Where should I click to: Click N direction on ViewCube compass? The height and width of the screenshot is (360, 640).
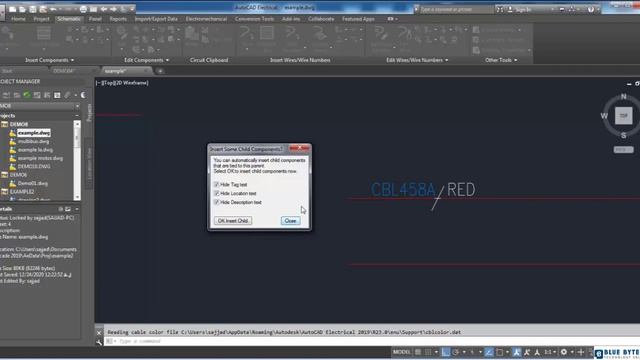(623, 96)
